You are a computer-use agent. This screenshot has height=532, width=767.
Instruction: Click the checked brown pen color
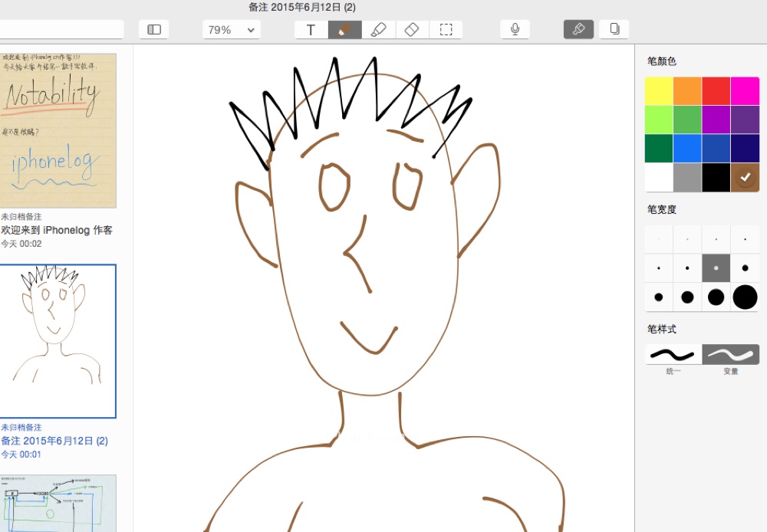click(745, 177)
